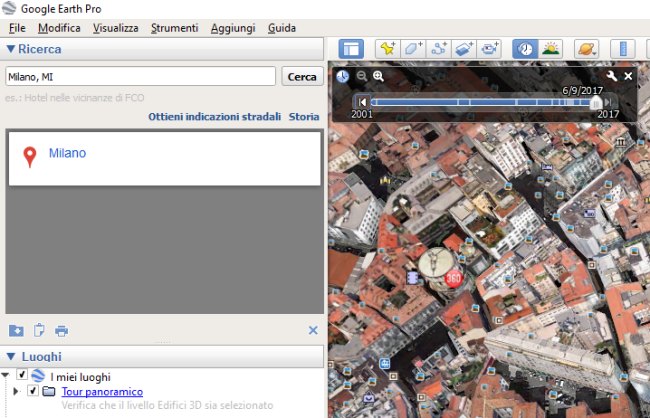Collapse the Luoghi panel
The height and width of the screenshot is (418, 650).
pos(11,356)
